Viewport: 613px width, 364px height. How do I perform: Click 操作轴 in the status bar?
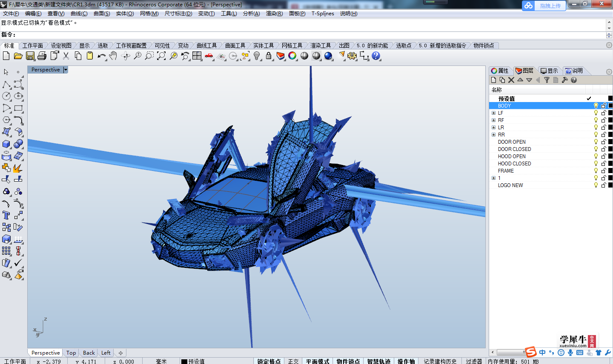click(406, 361)
